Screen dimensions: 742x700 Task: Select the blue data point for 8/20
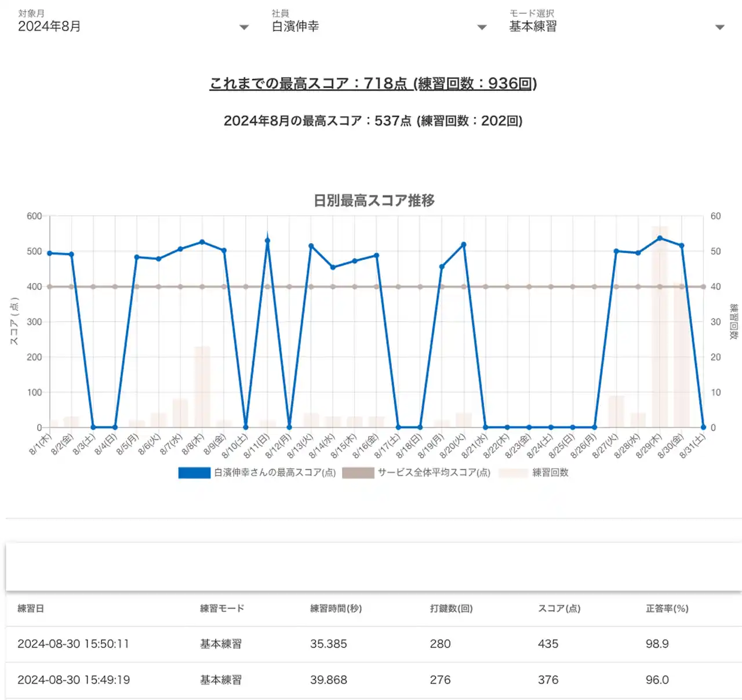pos(464,245)
